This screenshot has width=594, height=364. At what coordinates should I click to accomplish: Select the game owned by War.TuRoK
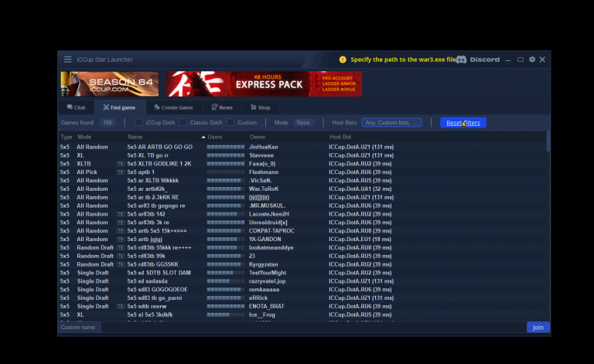coord(302,189)
